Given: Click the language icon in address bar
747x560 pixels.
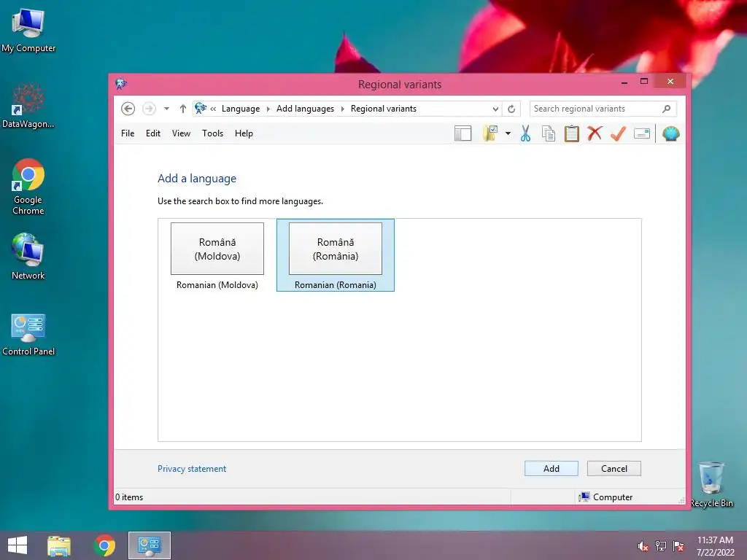Looking at the screenshot, I should click(201, 109).
